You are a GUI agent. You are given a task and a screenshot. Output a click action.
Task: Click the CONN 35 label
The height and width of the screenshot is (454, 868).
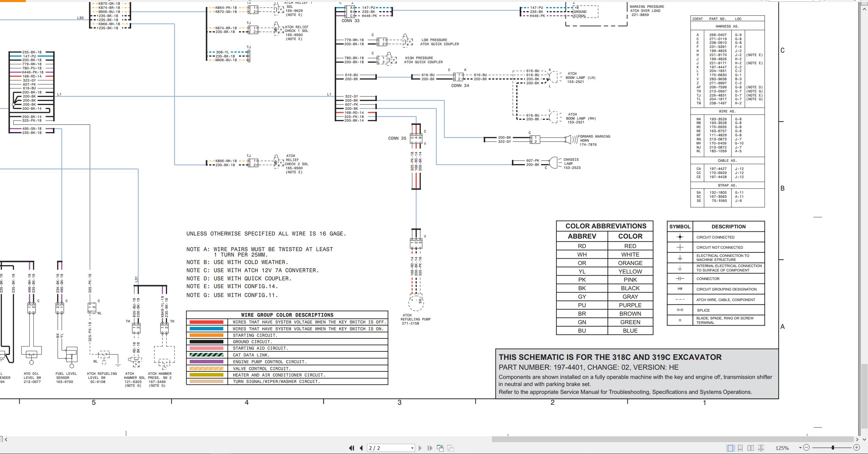click(x=397, y=138)
